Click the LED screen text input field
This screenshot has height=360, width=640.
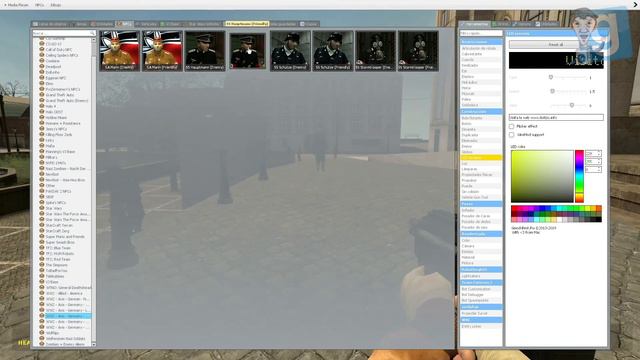point(556,118)
